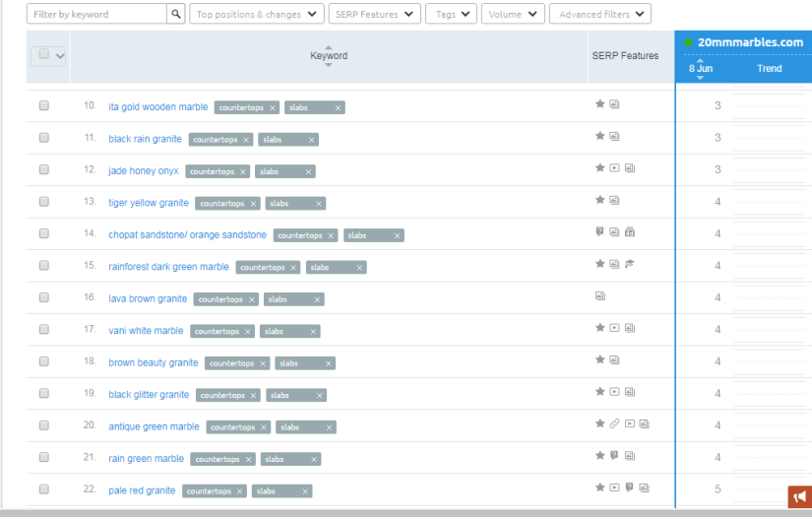Viewport: 812px width, 517px height.
Task: Click the SERP Features column header
Action: click(625, 55)
